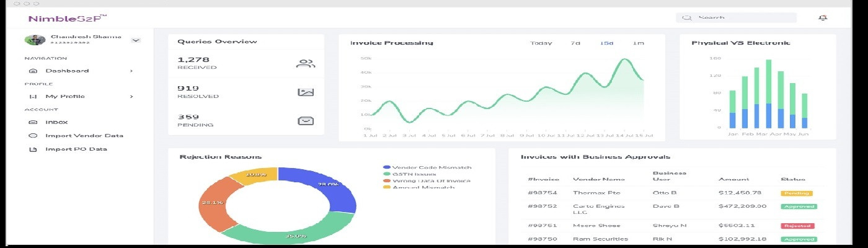Click the Amount column header
This screenshot has width=868, height=248.
coord(733,179)
